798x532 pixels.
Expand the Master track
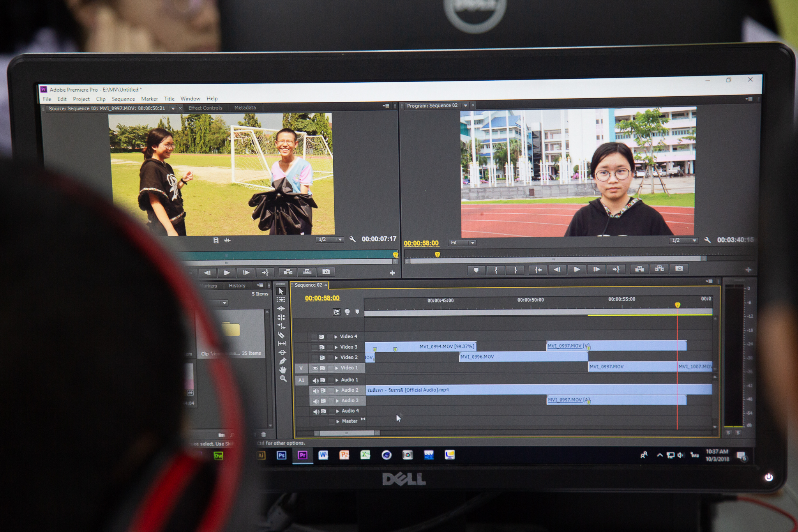click(338, 421)
